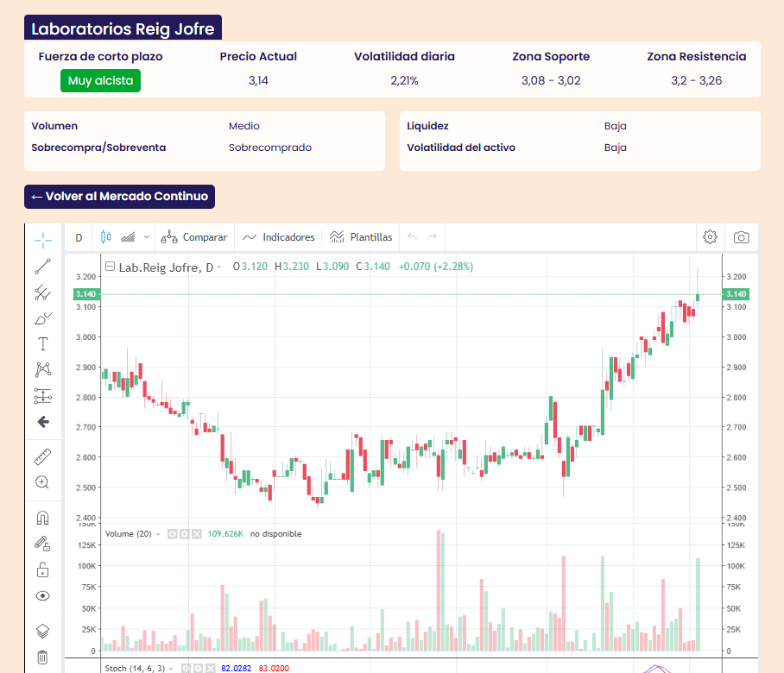Open the Indicadores menu
784x673 pixels.
point(279,237)
